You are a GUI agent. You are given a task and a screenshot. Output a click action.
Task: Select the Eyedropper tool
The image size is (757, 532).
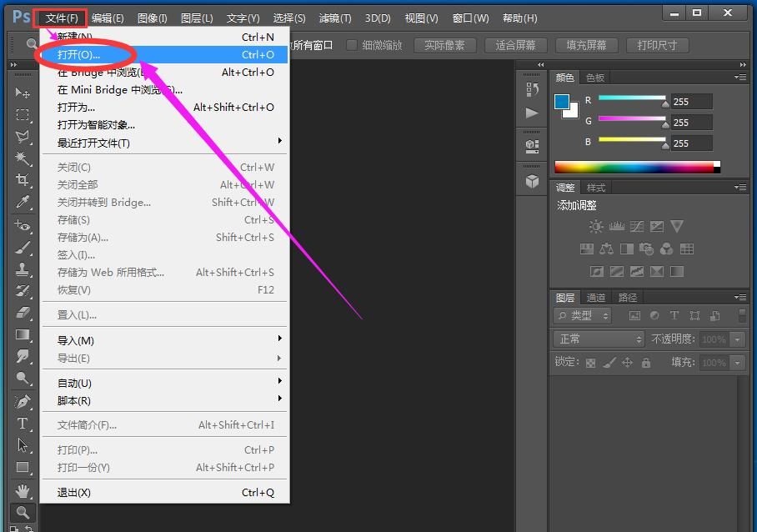click(x=23, y=202)
